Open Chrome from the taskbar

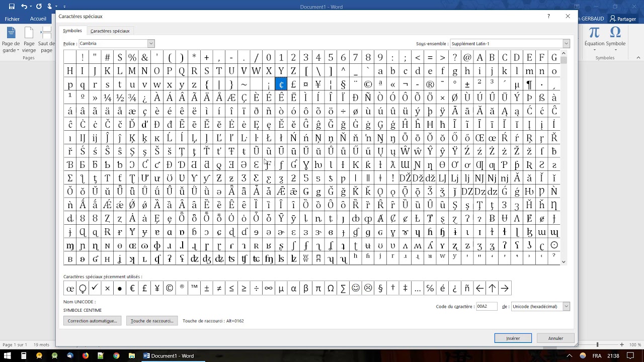[116, 355]
